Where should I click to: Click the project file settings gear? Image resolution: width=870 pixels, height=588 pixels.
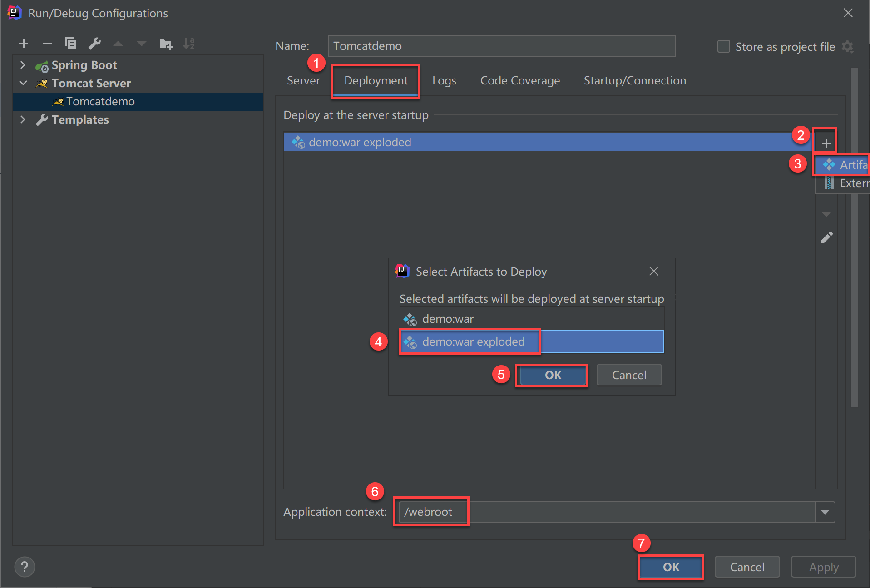(847, 47)
